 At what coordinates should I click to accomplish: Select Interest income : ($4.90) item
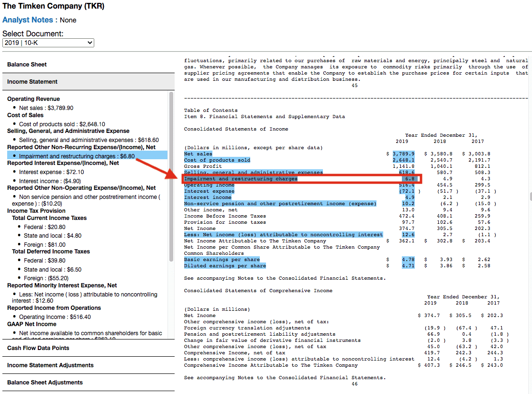50,181
